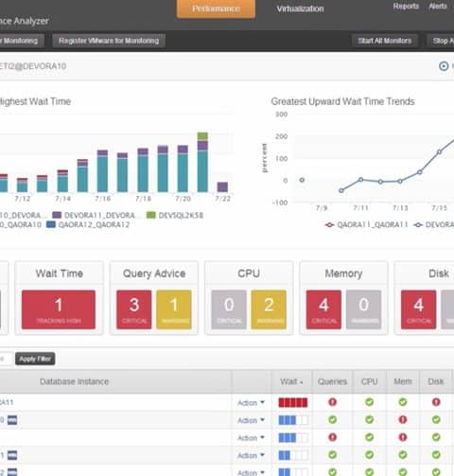The height and width of the screenshot is (476, 454).
Task: Click the Start All Monitors button
Action: tap(385, 41)
